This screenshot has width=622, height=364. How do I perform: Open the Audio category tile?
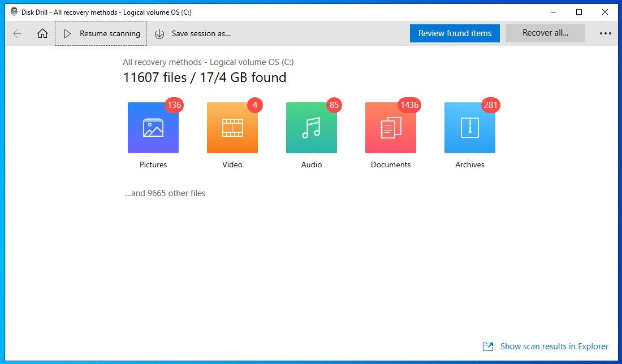[312, 128]
